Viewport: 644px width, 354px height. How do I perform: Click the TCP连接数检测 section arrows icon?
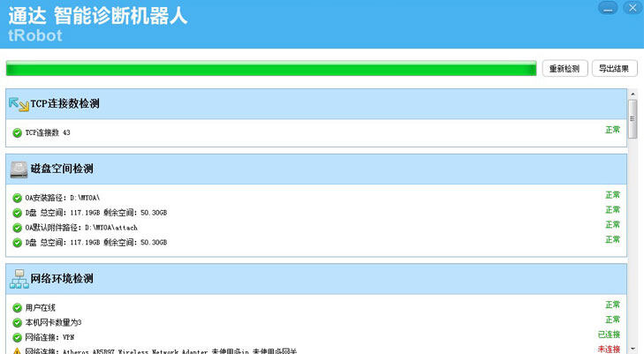point(19,104)
